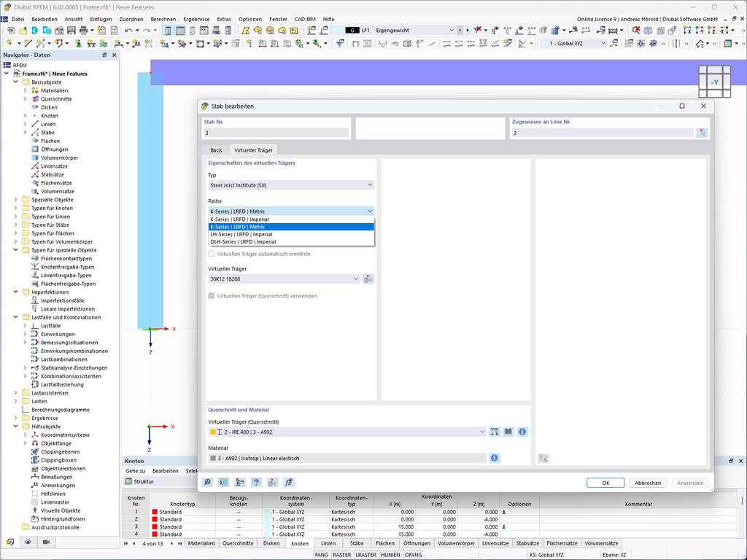Select 'K-Series | LRFD | Imperial' option
Viewport: 747px width, 560px height.
tap(291, 219)
